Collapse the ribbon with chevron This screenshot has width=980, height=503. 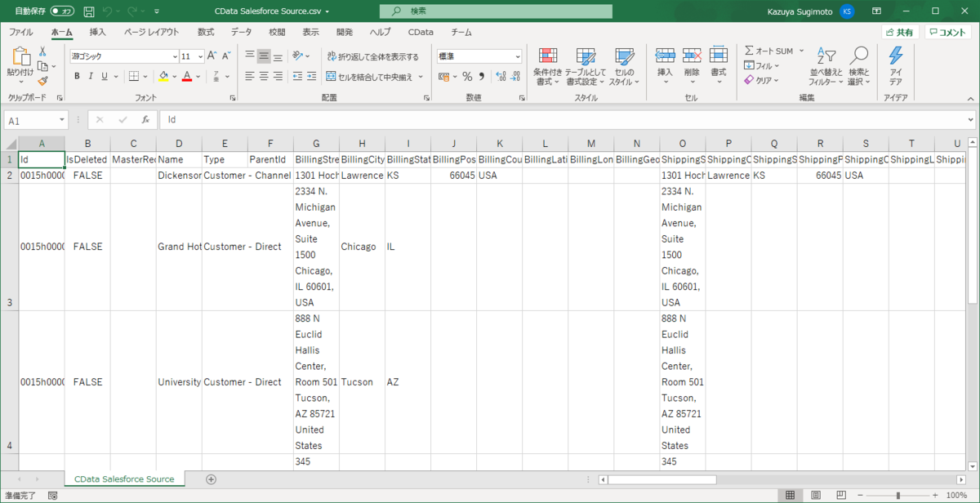point(970,97)
